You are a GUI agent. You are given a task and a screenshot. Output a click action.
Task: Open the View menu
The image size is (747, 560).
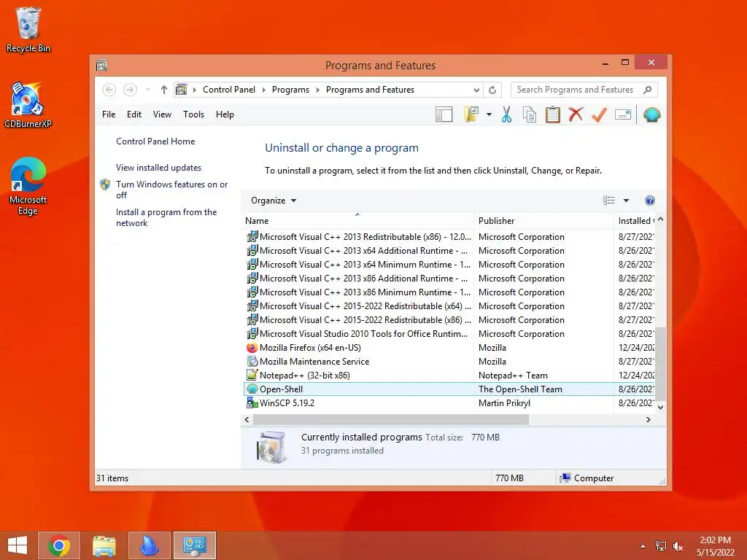tap(162, 114)
